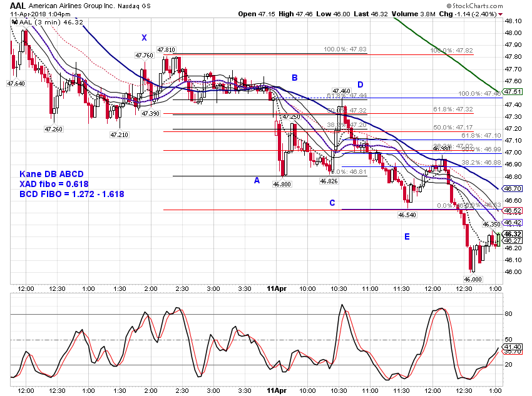Click the Nasdaq GS exchange label
Screen dimensions: 532x396
click(x=135, y=6)
